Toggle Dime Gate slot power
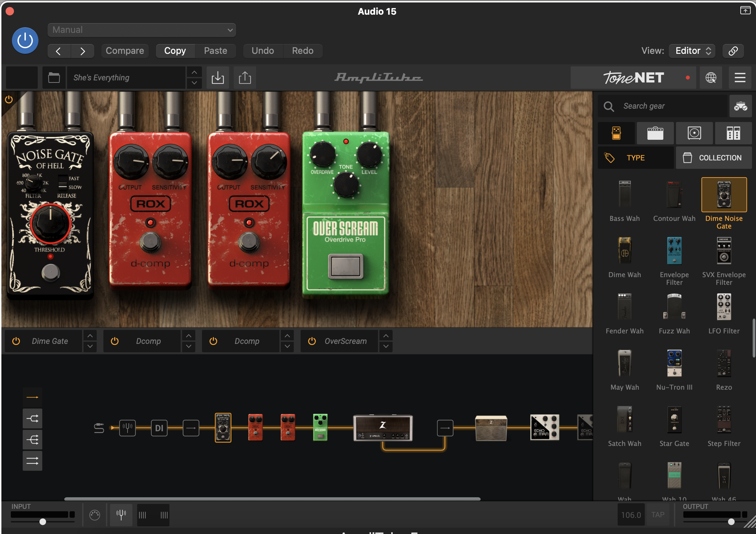Screen dimensions: 756x534 (x=16, y=341)
